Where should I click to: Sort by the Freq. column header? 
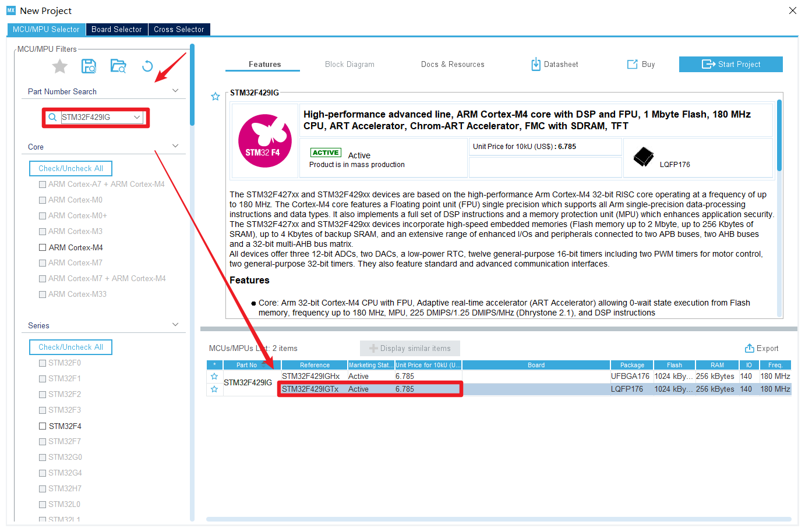[x=775, y=365]
